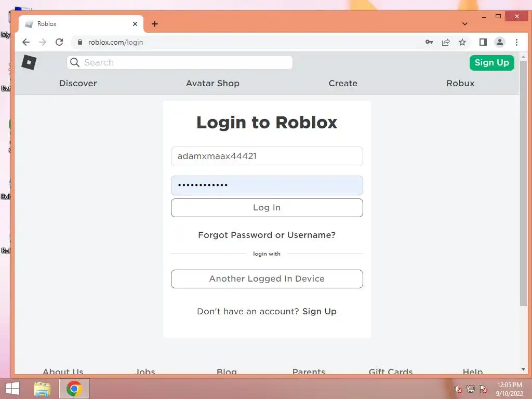
Task: Click the scrollbar down arrow
Action: click(x=523, y=369)
